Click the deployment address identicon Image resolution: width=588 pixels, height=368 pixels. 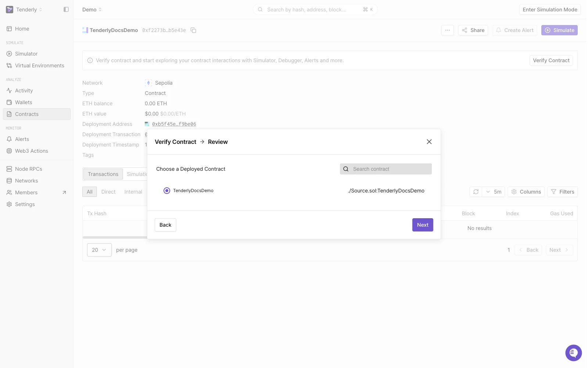click(147, 124)
